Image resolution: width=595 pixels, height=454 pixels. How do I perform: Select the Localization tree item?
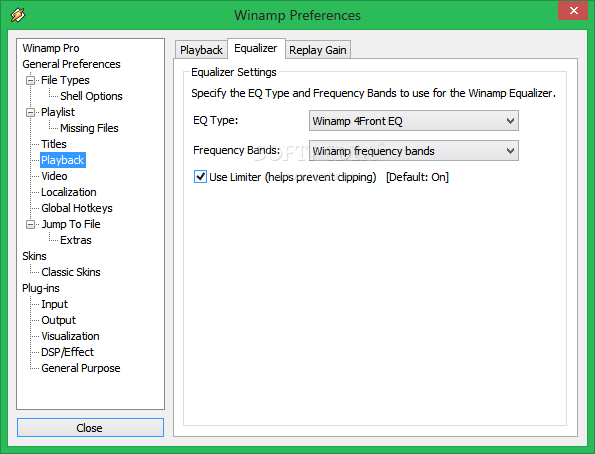pos(69,192)
